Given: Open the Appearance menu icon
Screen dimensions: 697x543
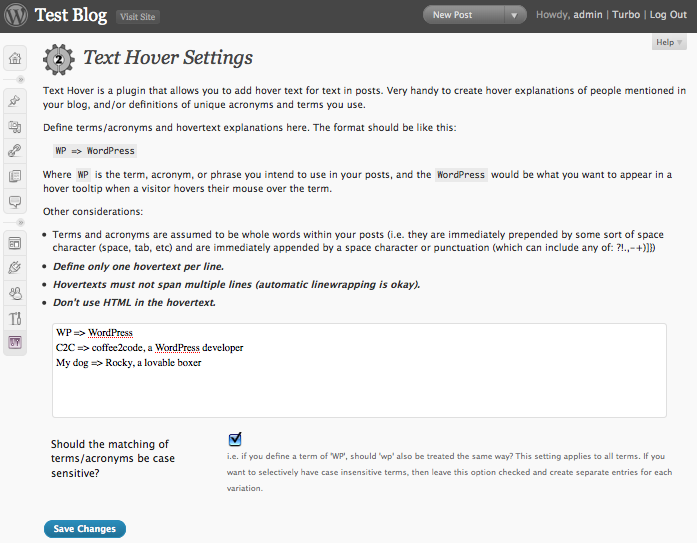Looking at the screenshot, I should (x=15, y=244).
